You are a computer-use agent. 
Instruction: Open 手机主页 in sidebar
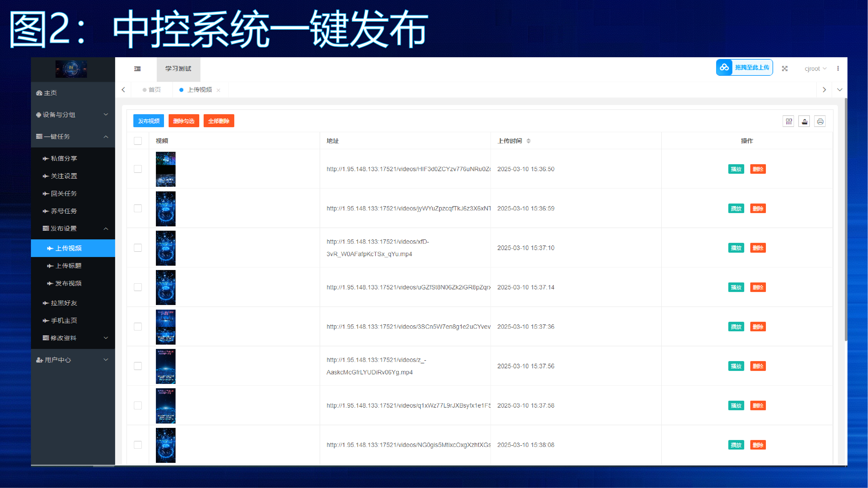coord(73,320)
